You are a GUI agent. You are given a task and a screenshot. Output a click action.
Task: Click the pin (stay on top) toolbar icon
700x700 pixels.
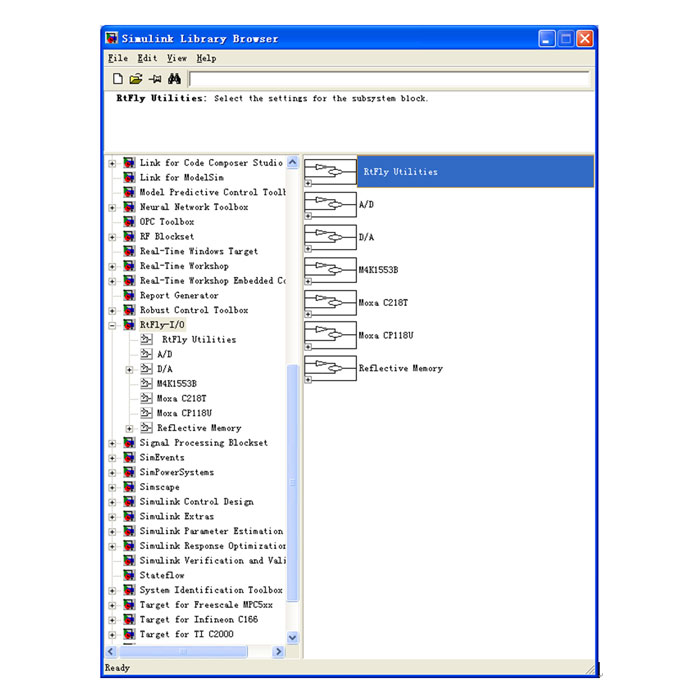155,79
